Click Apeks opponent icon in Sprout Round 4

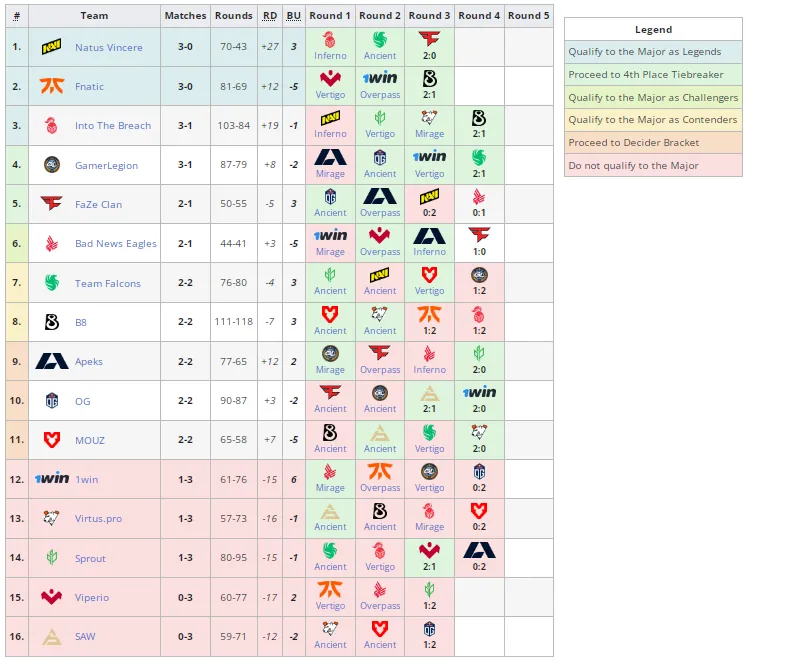479,550
